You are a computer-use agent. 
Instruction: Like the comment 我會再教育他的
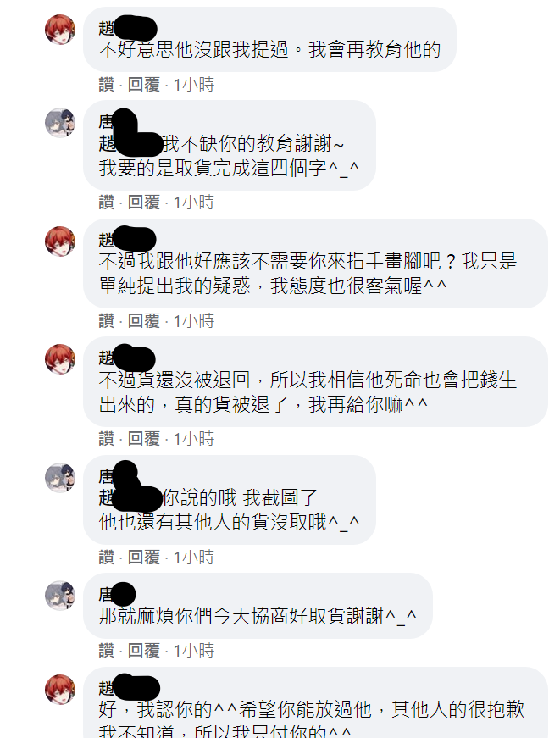(107, 85)
